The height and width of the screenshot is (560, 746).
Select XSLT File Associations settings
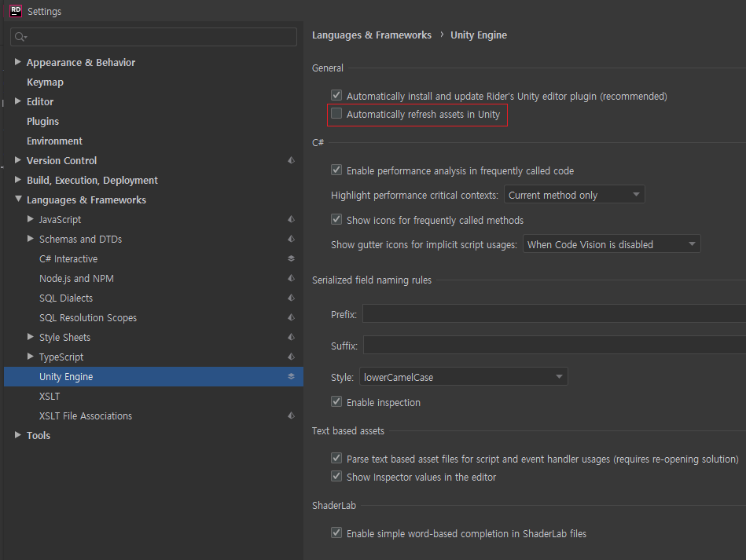(x=86, y=416)
